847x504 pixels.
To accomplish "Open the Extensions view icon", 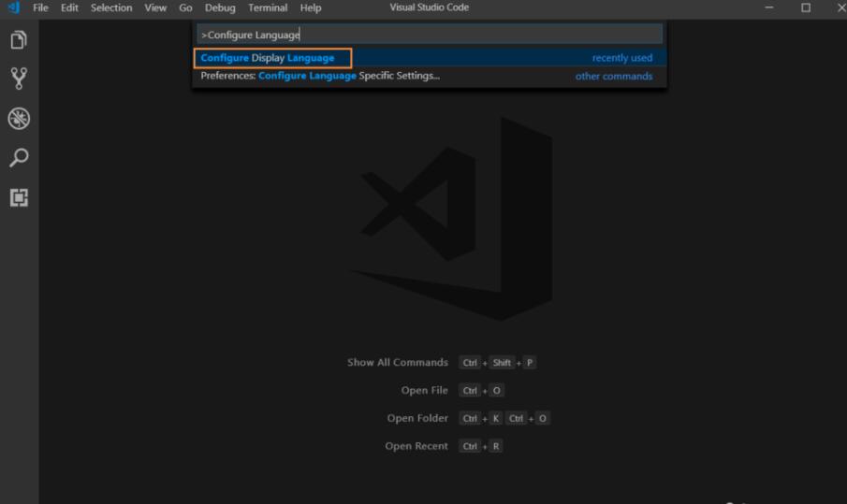I will coord(19,197).
